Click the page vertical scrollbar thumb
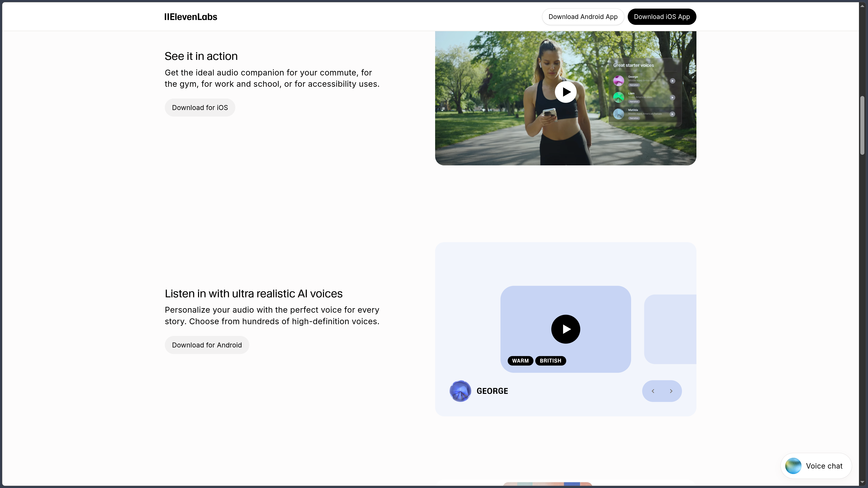 tap(862, 125)
